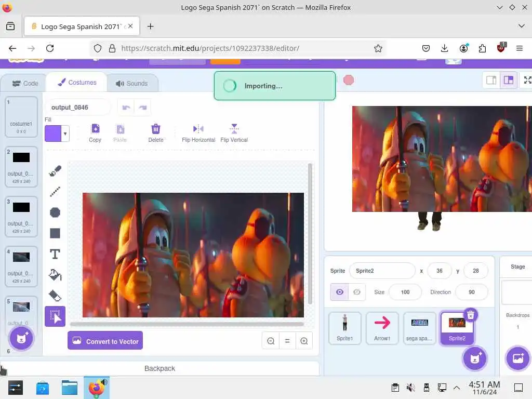Select the Line tool

pyautogui.click(x=55, y=192)
